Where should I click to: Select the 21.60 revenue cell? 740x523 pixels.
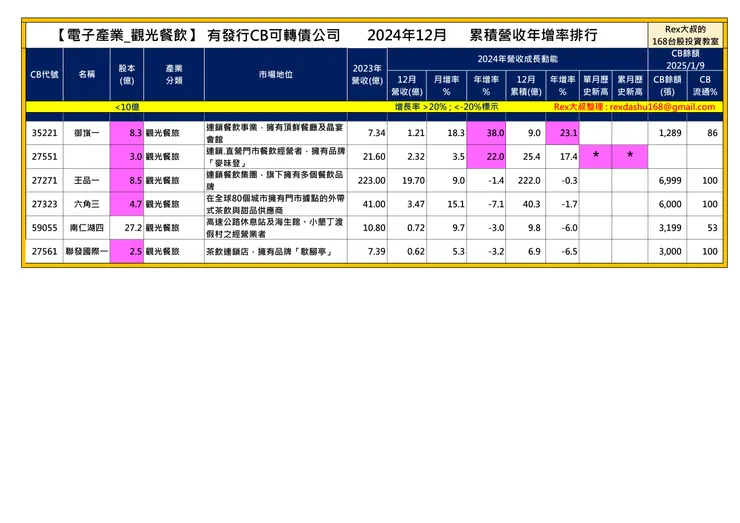coord(367,157)
